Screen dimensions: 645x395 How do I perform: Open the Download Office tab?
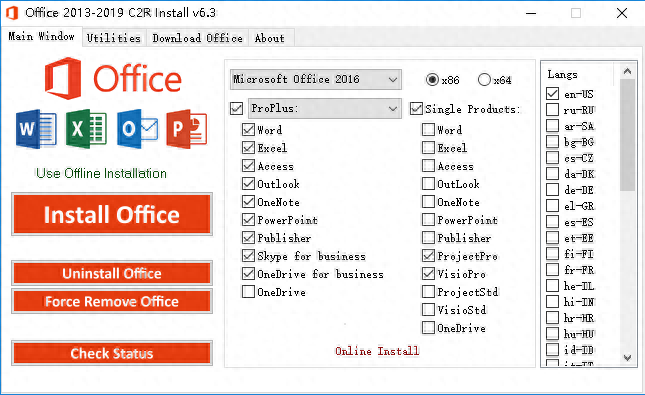click(197, 38)
